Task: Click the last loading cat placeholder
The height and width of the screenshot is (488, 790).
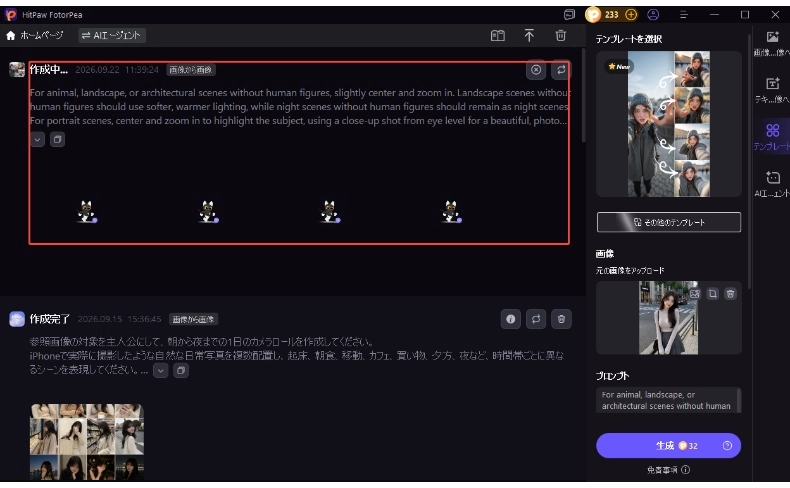Action: click(451, 212)
